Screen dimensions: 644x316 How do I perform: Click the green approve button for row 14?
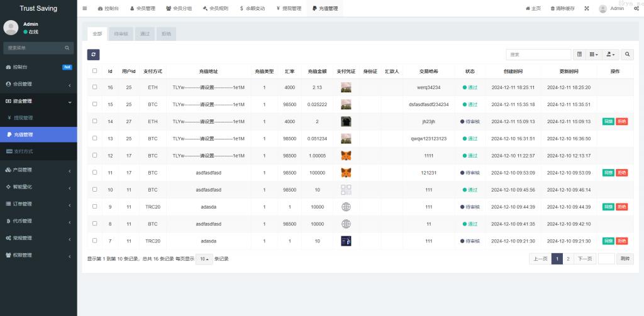pyautogui.click(x=608, y=121)
